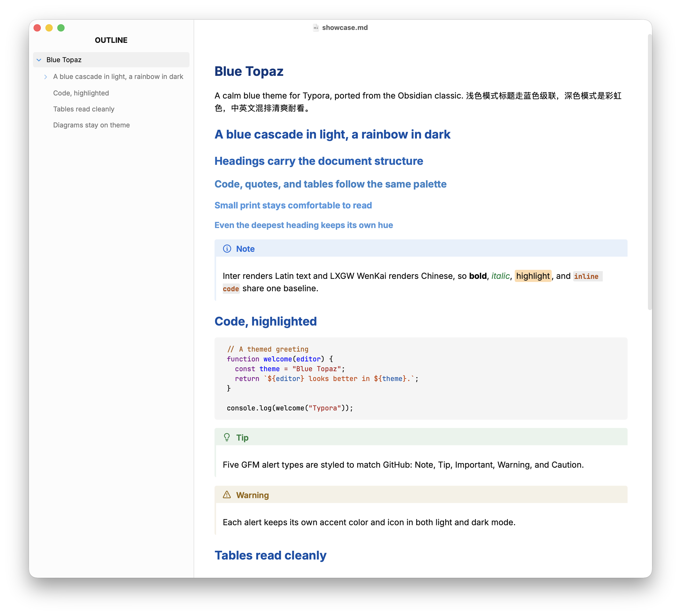Screen dimensions: 681x616
Task: Click the showcase.md window title
Action: [345, 28]
